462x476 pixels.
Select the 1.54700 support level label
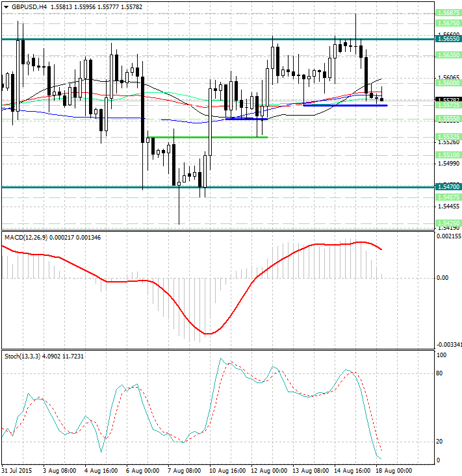click(x=449, y=187)
